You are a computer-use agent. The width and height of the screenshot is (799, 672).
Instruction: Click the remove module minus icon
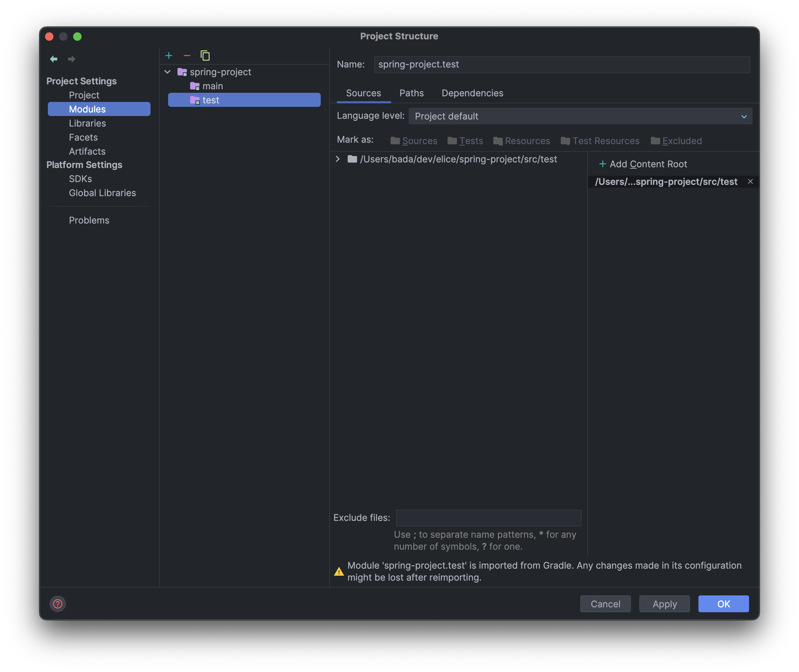coord(187,56)
